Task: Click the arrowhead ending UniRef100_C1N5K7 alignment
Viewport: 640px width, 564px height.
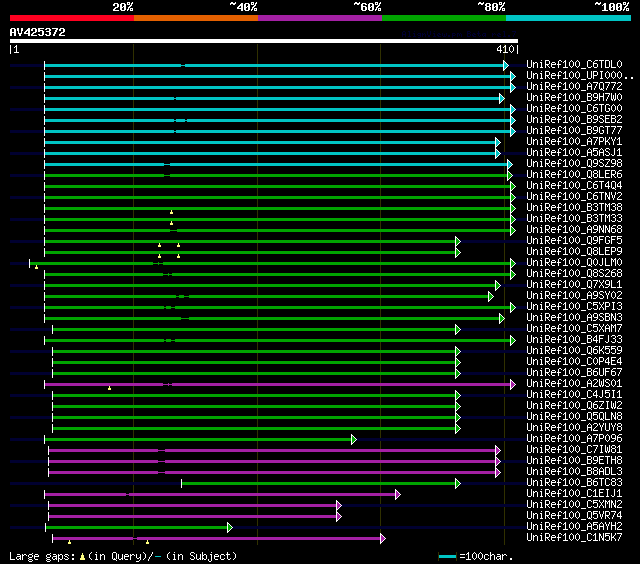Action: coord(383,539)
